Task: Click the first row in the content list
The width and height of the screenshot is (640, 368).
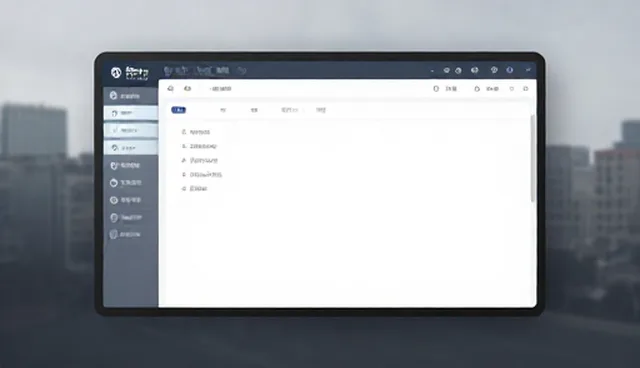Action: tap(196, 132)
